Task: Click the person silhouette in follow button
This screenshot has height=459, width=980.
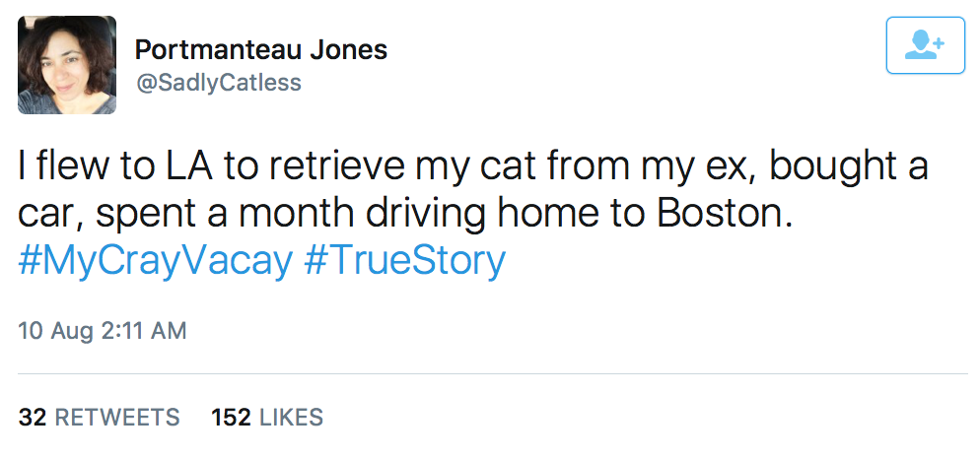Action: (x=921, y=46)
